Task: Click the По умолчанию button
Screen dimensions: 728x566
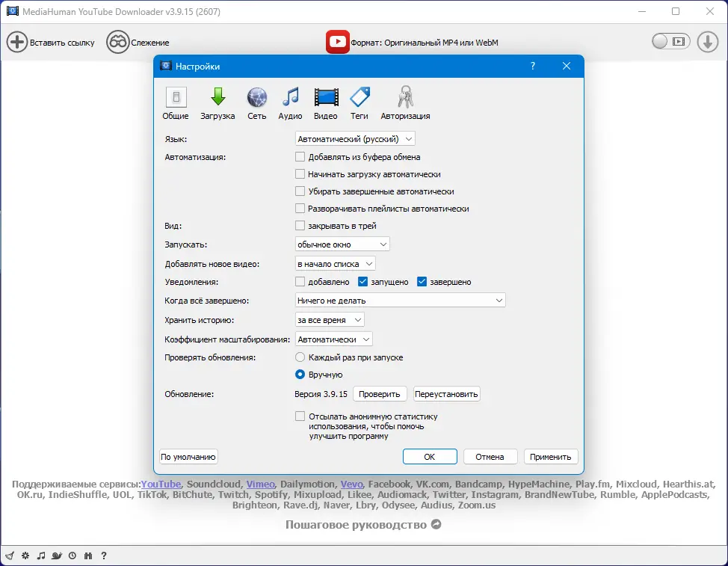Action: tap(188, 457)
